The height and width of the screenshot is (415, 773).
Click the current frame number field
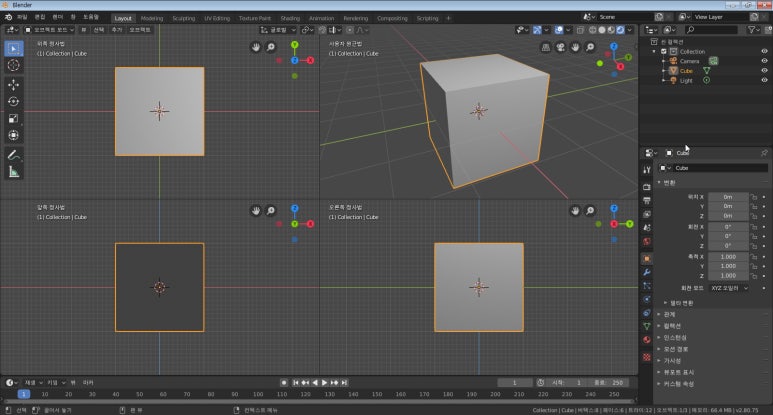coord(515,382)
